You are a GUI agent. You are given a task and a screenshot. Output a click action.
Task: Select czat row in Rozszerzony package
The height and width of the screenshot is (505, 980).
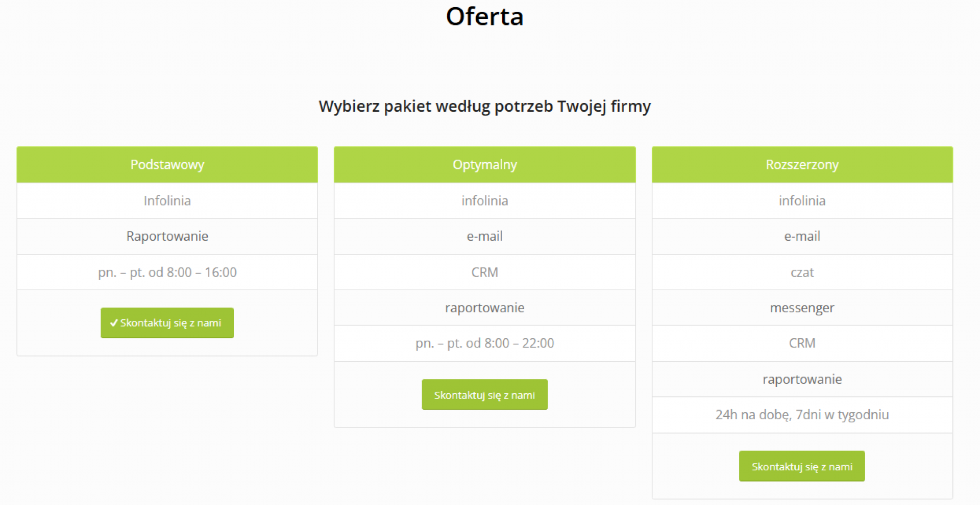click(802, 272)
